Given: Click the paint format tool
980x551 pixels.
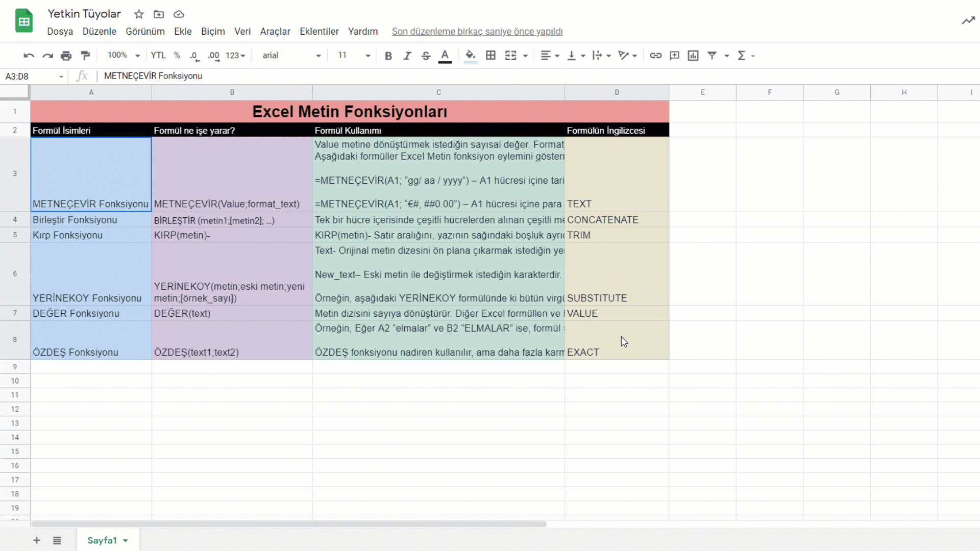Looking at the screenshot, I should pos(85,55).
